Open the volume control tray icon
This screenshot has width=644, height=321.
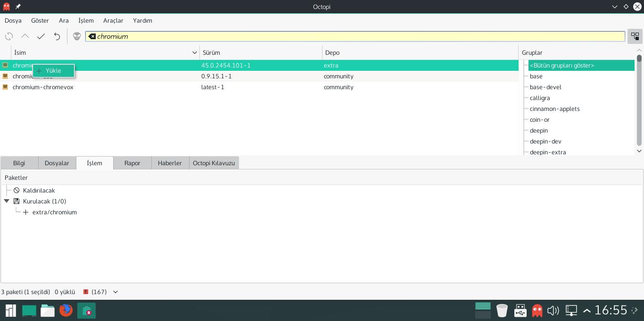pyautogui.click(x=553, y=311)
